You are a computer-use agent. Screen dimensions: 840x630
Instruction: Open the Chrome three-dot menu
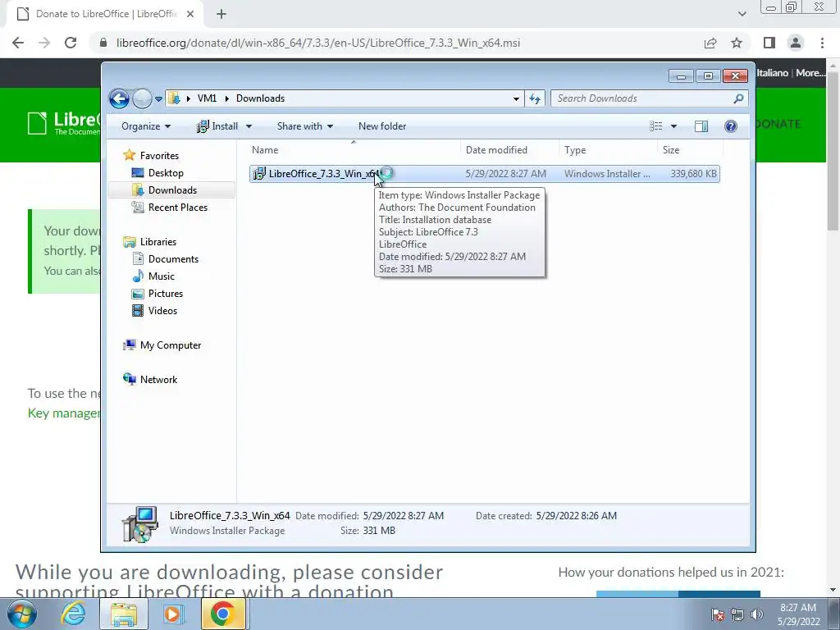pyautogui.click(x=822, y=43)
